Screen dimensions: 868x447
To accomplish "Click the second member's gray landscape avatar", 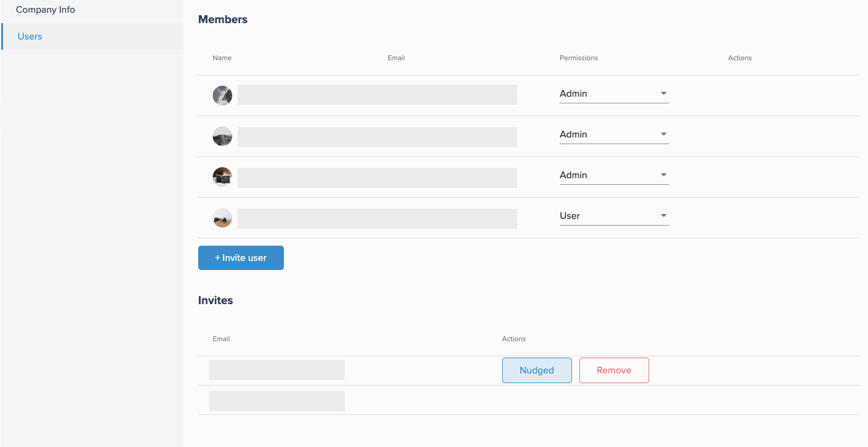I will click(x=222, y=136).
